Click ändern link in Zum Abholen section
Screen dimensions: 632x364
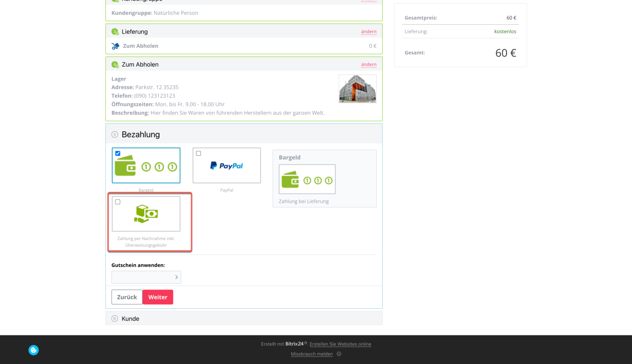point(368,65)
